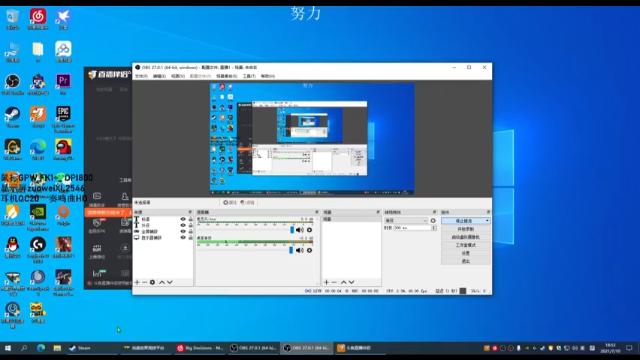Add a new source with the plus icon

(137, 282)
